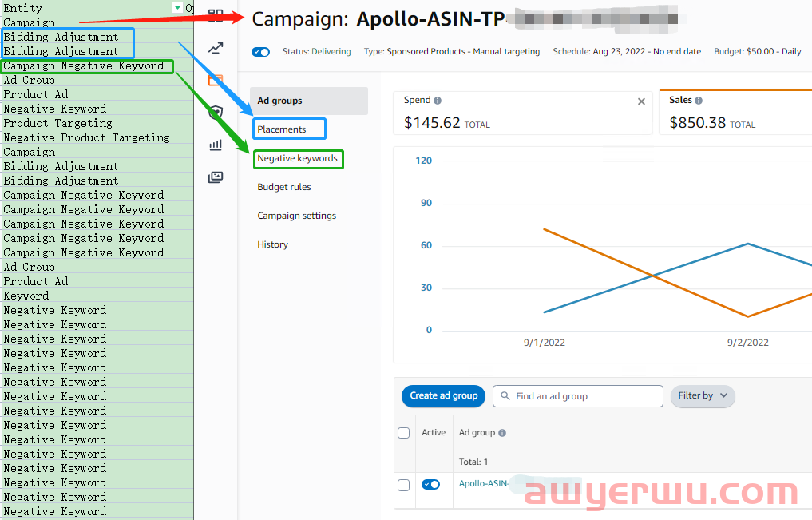This screenshot has height=520, width=812.
Task: Open the Negative keywords tab
Action: click(297, 158)
